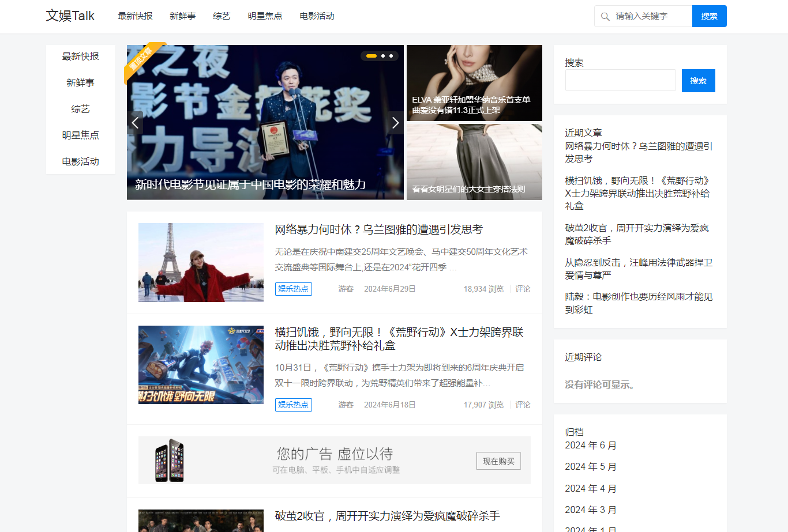
Task: Open recent post 横扫饥饿，野向无限 in sidebar
Action: pos(637,193)
